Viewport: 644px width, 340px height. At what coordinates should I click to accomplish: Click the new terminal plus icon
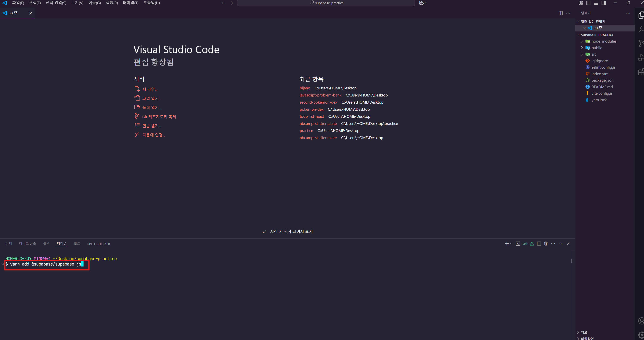pyautogui.click(x=507, y=244)
